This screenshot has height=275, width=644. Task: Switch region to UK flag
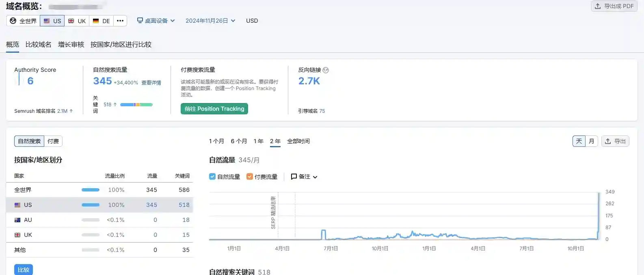point(77,21)
